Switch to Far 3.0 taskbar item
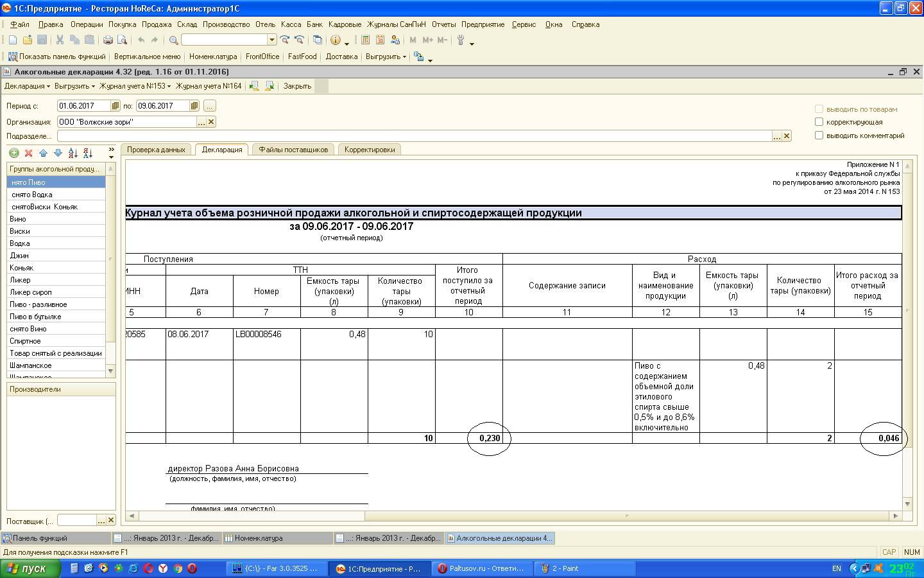The image size is (924, 578). 276,568
